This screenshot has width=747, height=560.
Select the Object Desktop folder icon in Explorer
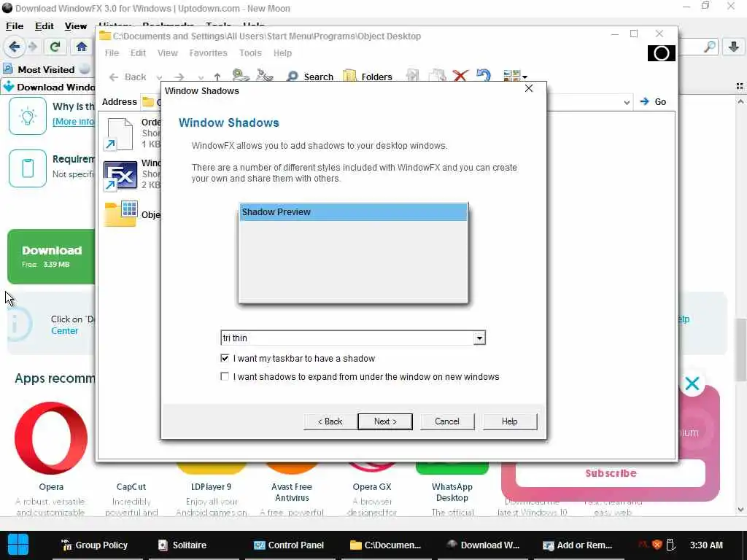pyautogui.click(x=121, y=214)
